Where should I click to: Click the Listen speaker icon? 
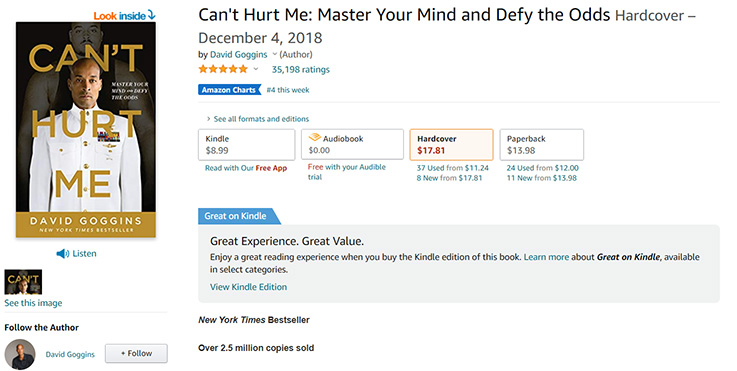pos(63,254)
